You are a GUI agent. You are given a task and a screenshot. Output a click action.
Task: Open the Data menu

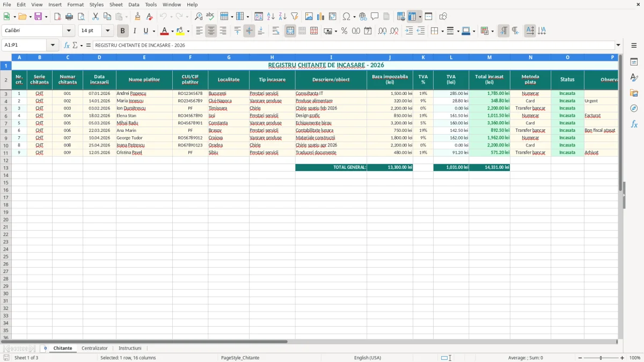pos(134,4)
